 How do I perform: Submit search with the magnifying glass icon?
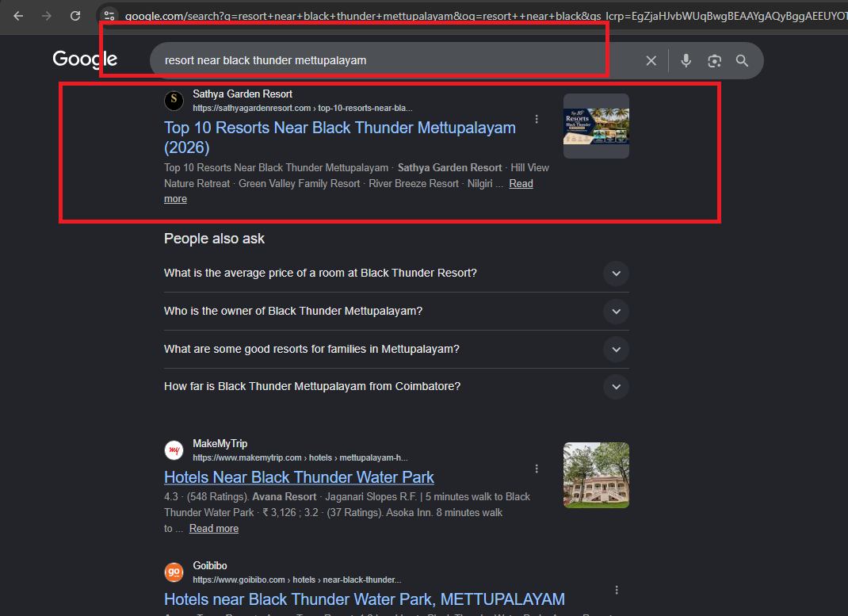[x=742, y=60]
